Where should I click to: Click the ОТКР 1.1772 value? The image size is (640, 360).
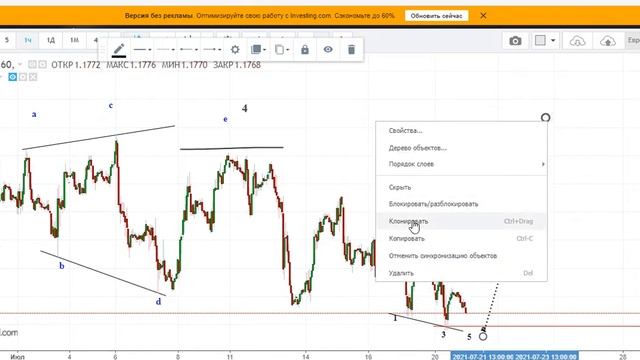coord(76,65)
